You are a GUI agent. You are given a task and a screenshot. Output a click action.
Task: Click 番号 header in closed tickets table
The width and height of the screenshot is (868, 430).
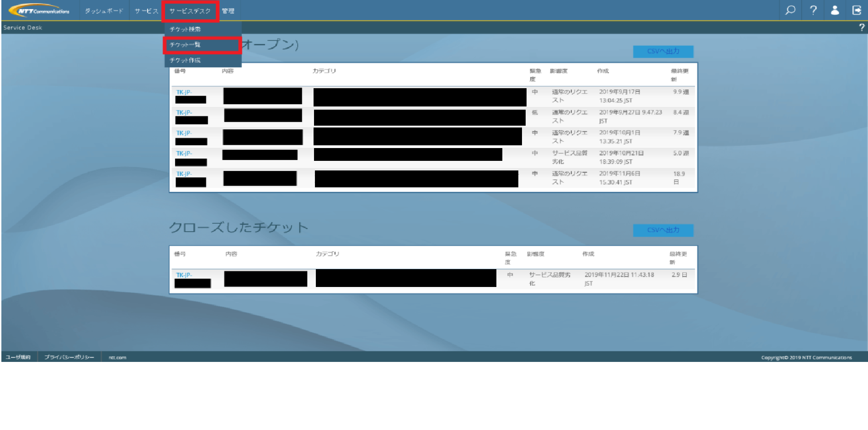[180, 254]
